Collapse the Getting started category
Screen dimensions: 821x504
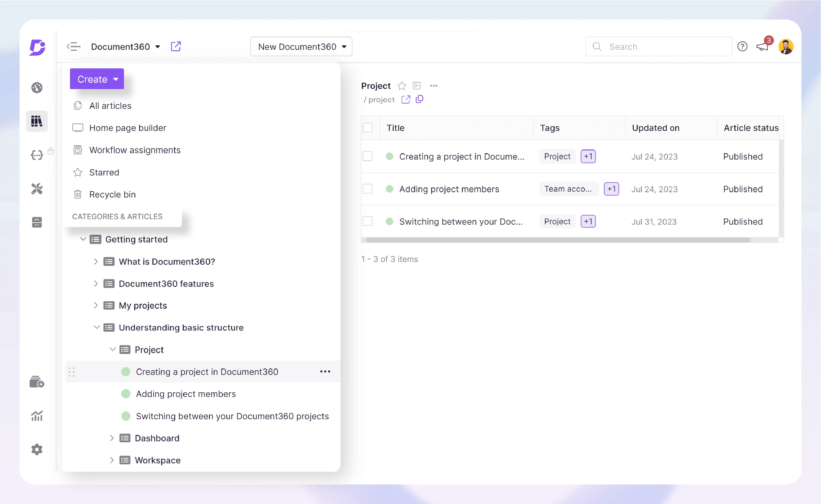pyautogui.click(x=83, y=239)
